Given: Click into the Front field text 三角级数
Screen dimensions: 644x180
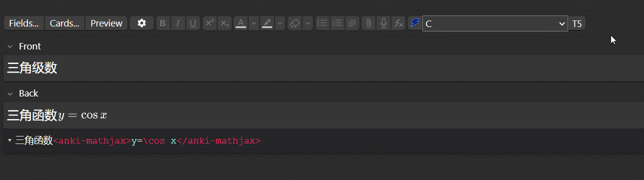Looking at the screenshot, I should point(32,68).
